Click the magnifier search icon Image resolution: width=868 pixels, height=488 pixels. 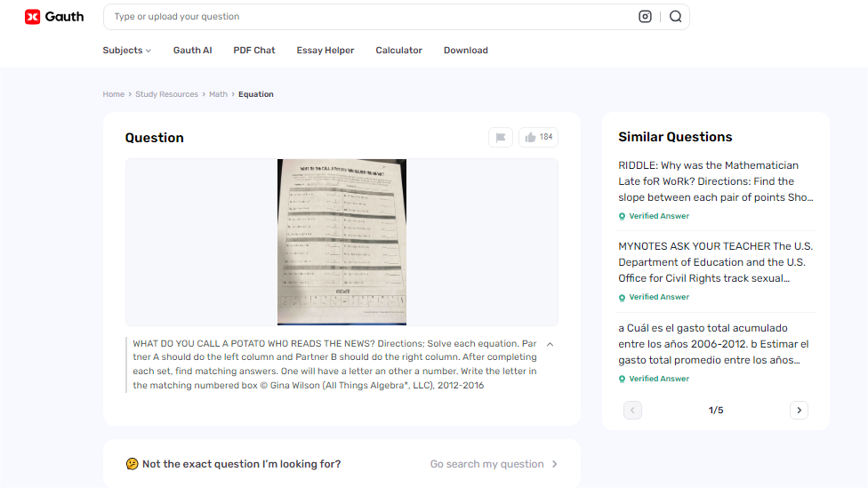coord(676,16)
